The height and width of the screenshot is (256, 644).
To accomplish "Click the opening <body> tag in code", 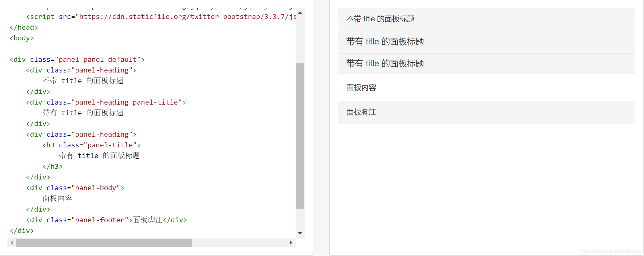I will 22,38.
